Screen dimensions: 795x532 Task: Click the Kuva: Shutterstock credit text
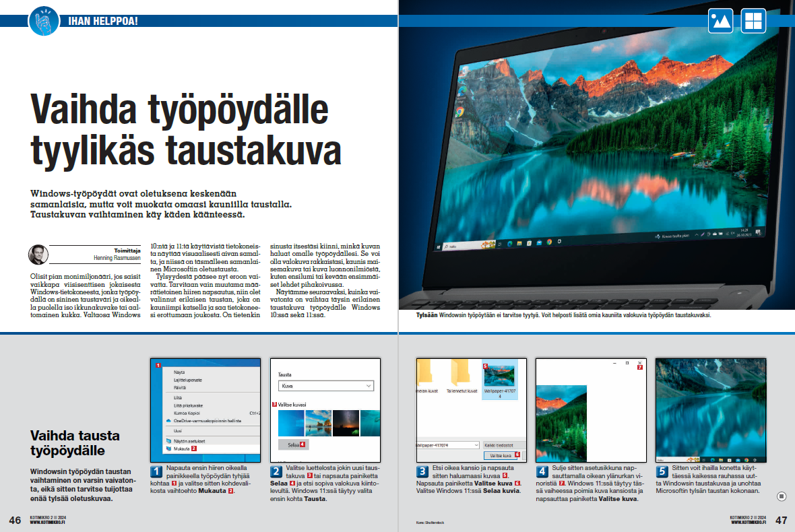tap(430, 523)
